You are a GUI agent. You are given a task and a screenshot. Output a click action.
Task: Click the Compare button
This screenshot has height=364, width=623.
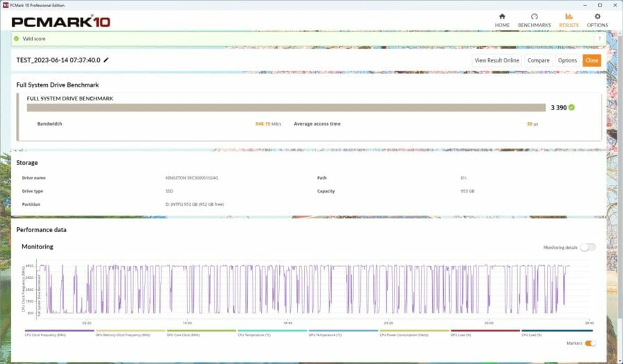coord(538,60)
